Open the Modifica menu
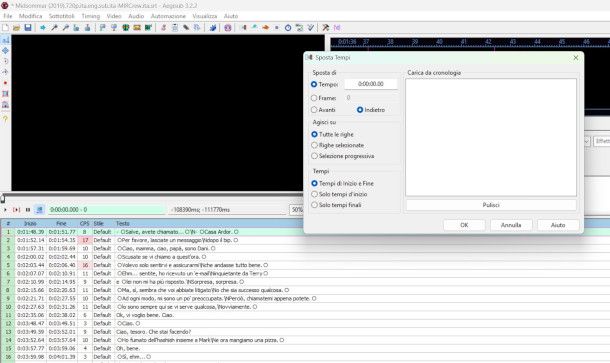Viewport: 610px width, 363px height. (30, 16)
